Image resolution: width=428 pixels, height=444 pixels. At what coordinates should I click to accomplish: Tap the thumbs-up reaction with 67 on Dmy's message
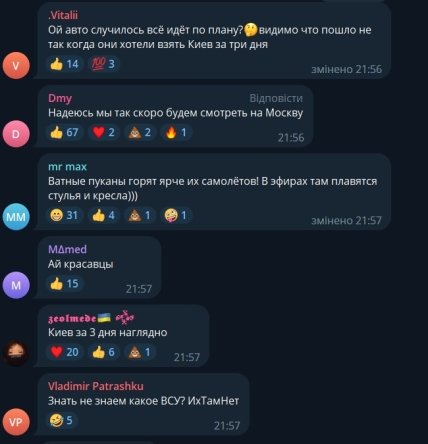[x=65, y=132]
